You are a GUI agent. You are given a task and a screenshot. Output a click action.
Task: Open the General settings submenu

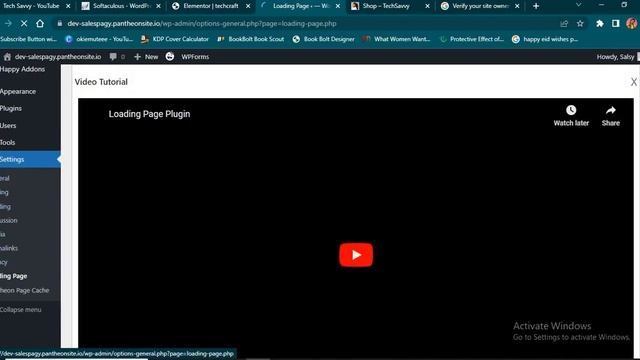5,178
